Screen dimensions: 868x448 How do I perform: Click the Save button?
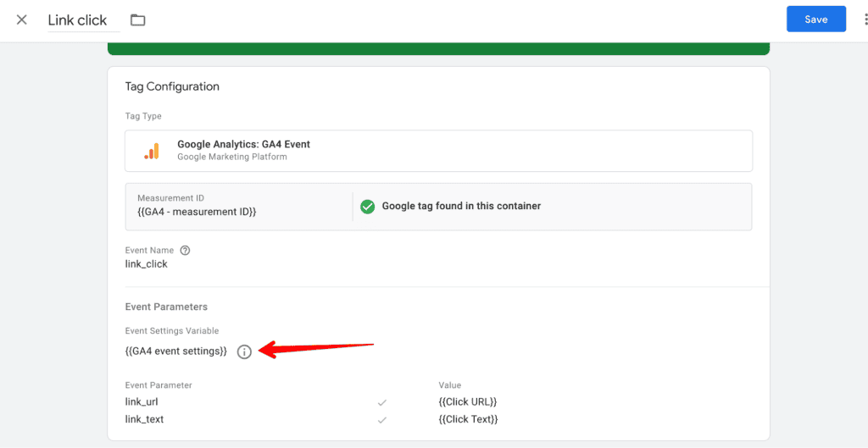coord(816,19)
